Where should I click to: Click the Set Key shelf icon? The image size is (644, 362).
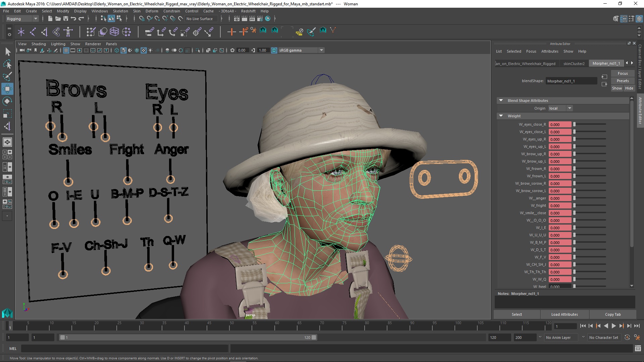(231, 32)
